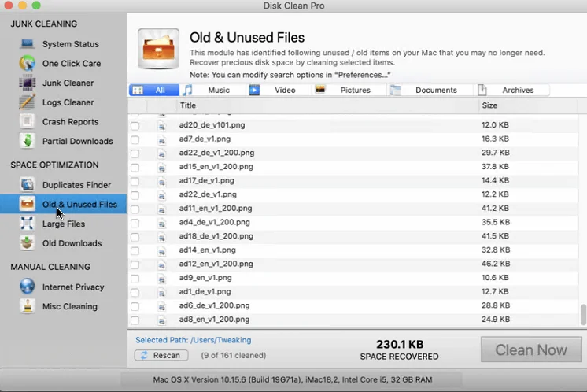Click the file icon of ad14_en_v1.png
Viewport: 587px width, 392px height.
point(162,251)
